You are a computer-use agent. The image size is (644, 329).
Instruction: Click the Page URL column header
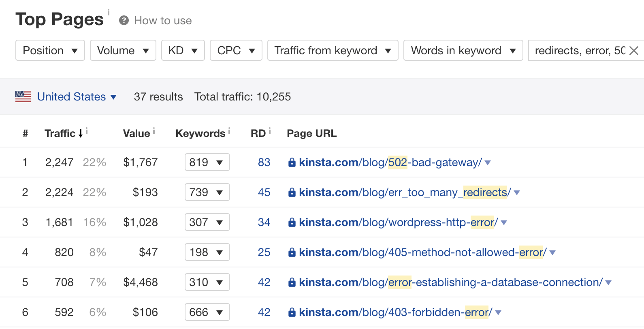click(312, 133)
